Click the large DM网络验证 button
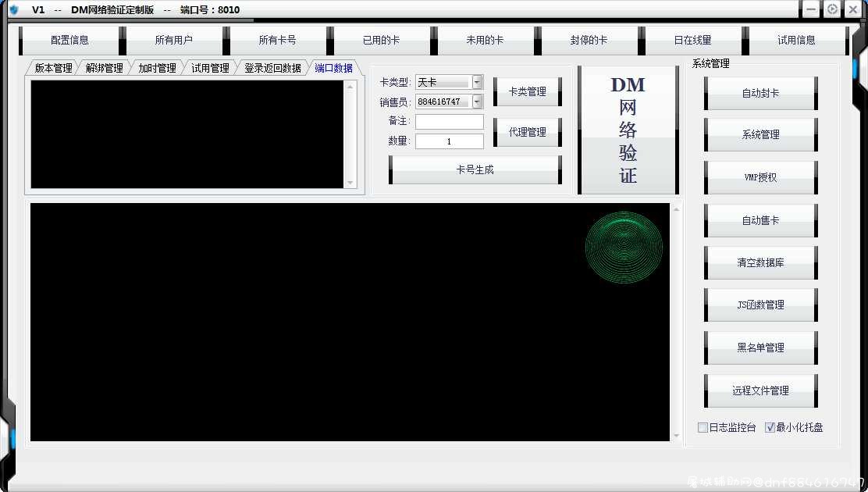This screenshot has height=492, width=868. pyautogui.click(x=628, y=130)
